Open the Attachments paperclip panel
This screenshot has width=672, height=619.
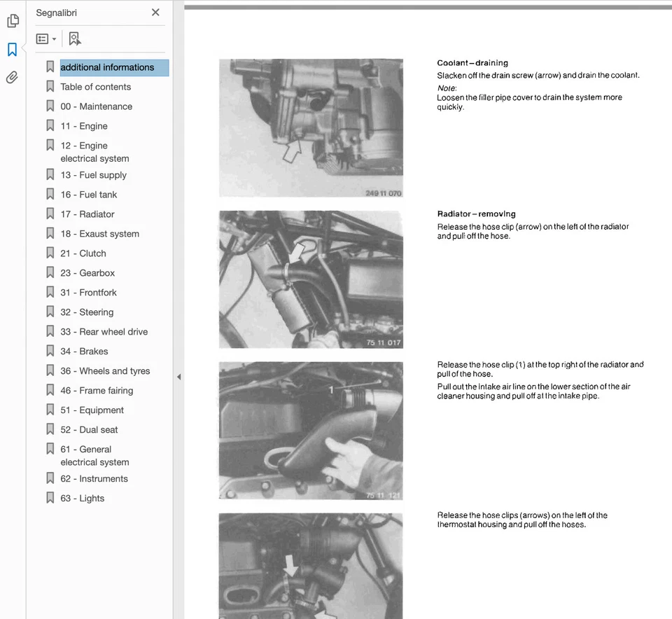tap(12, 77)
